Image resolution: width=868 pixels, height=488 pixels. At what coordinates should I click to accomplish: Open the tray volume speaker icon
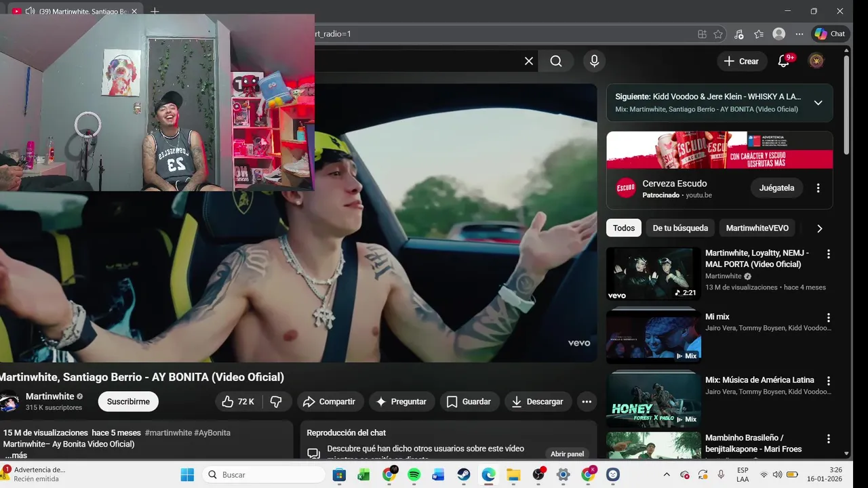[777, 474]
